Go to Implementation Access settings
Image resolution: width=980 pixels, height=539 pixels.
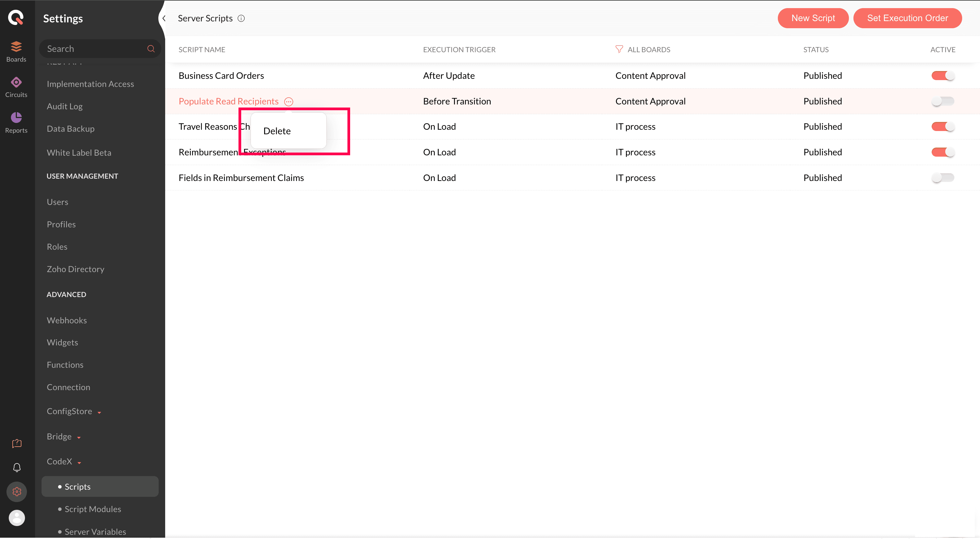pos(90,84)
